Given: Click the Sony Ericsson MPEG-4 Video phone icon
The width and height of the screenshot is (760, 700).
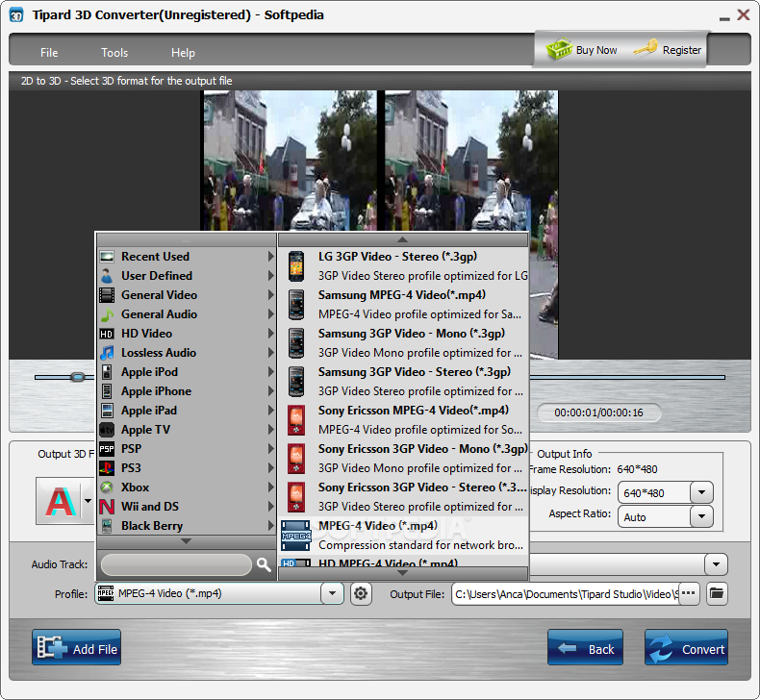Looking at the screenshot, I should click(296, 420).
